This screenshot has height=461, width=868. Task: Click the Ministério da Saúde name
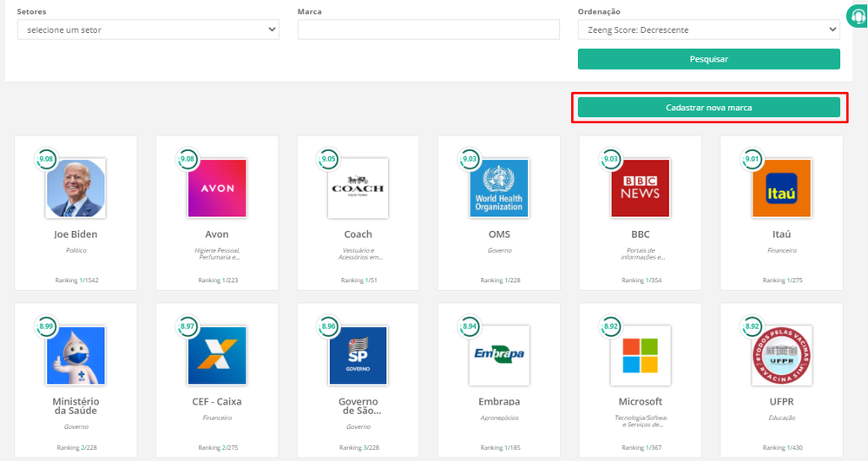[x=76, y=406]
